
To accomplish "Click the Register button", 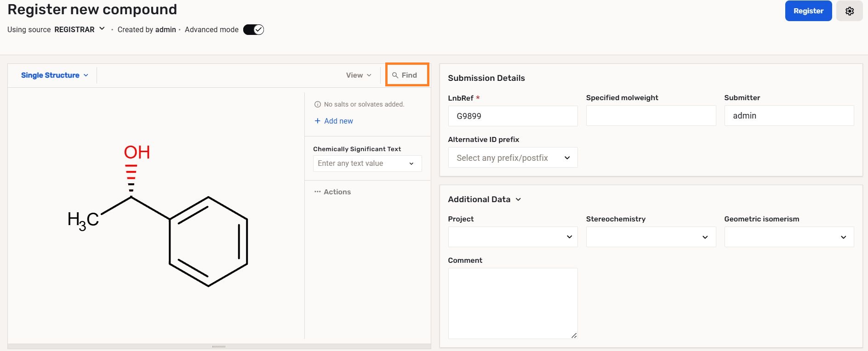I will pos(808,11).
